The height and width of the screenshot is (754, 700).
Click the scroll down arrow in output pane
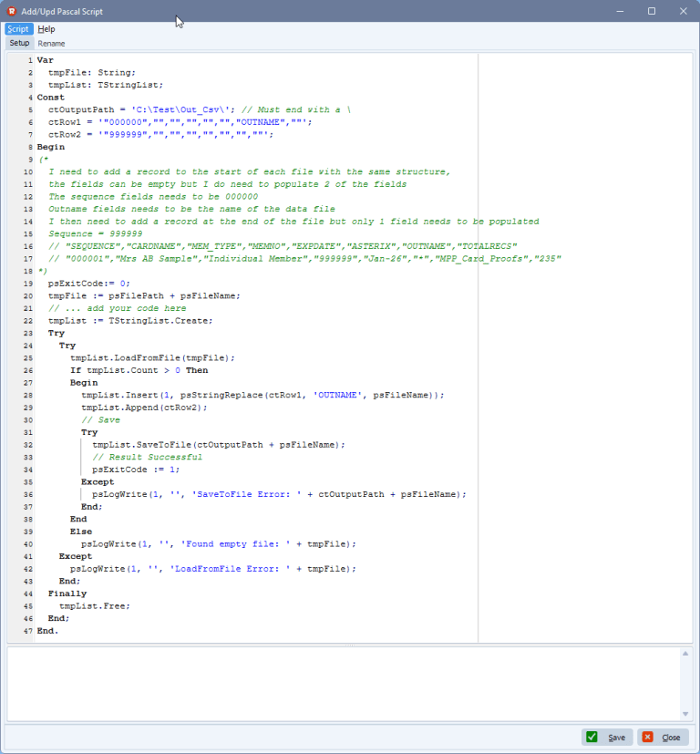tap(685, 714)
